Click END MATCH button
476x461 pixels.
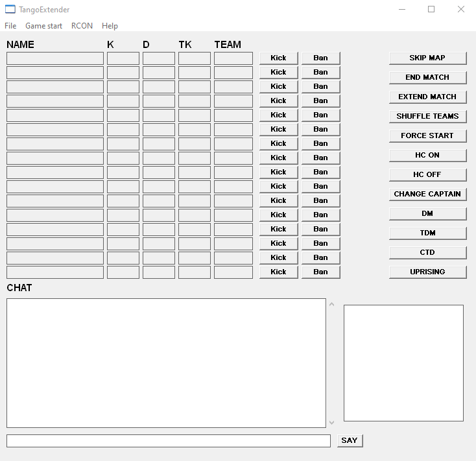tap(427, 77)
